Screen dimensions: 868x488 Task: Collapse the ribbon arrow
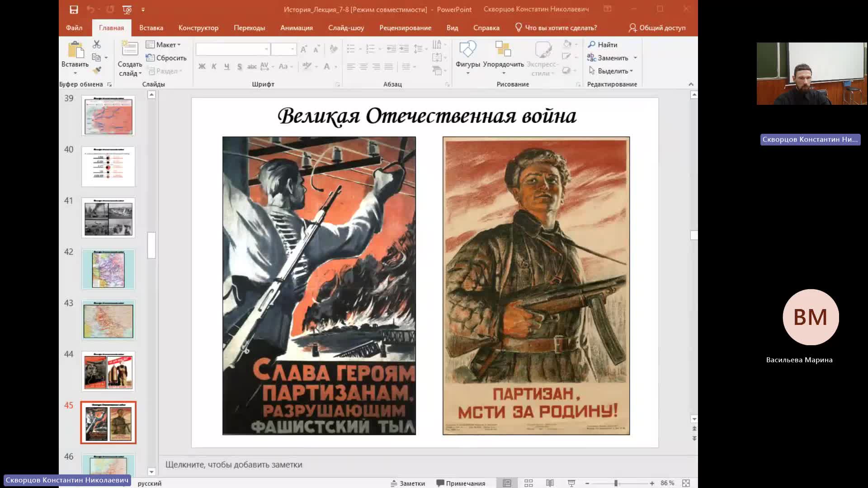click(x=691, y=84)
